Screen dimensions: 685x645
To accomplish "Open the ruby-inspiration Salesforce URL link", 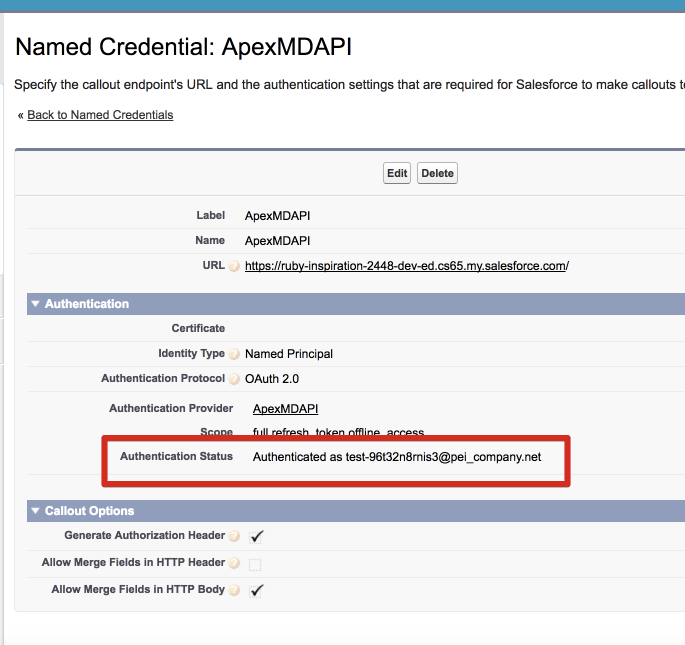I will [x=407, y=266].
